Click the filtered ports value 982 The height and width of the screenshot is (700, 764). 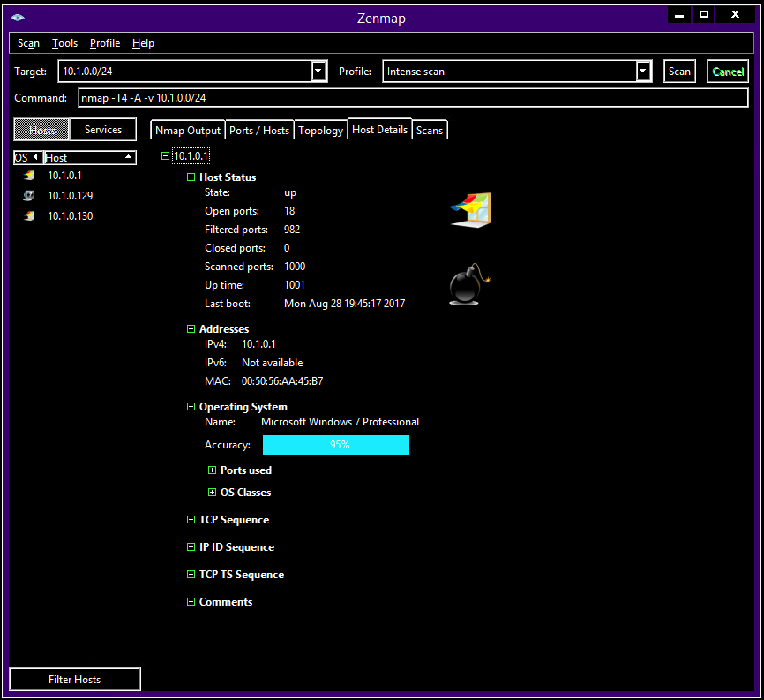tap(292, 230)
